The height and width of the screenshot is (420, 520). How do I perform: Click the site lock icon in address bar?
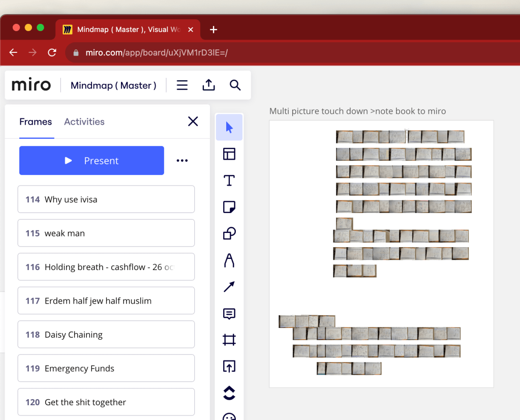[x=76, y=52]
